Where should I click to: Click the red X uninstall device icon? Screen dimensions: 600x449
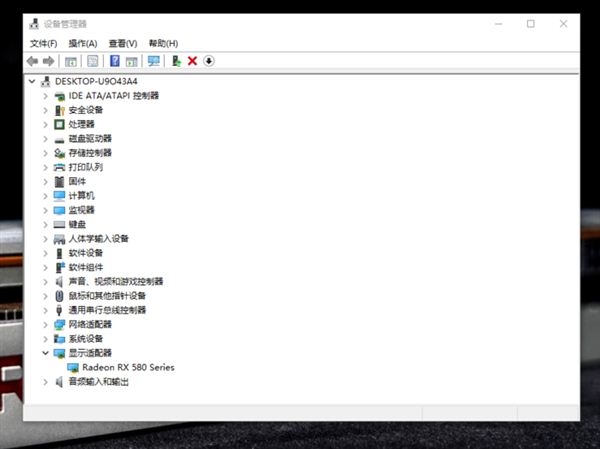pos(192,61)
